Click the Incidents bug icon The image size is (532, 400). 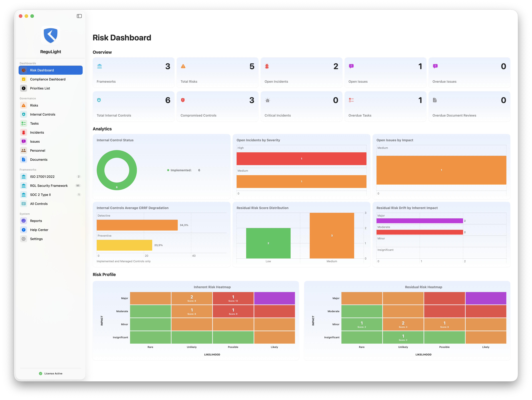[24, 132]
